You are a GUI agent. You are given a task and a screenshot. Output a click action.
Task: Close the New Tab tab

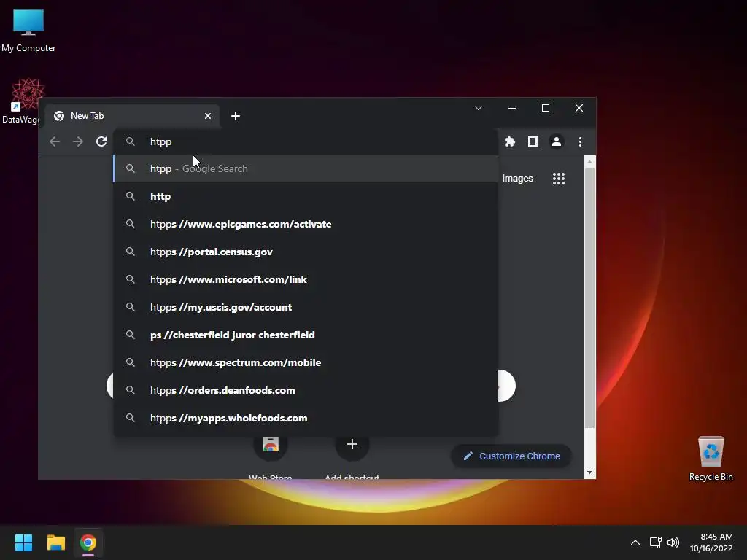point(208,116)
